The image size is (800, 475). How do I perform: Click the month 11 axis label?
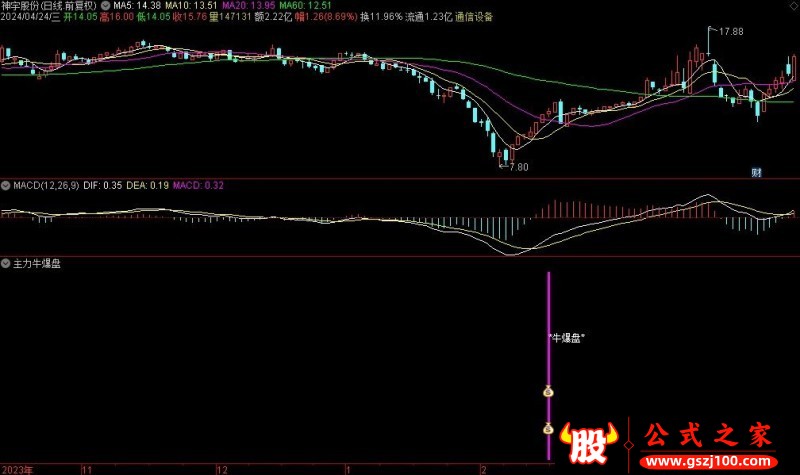click(x=87, y=469)
